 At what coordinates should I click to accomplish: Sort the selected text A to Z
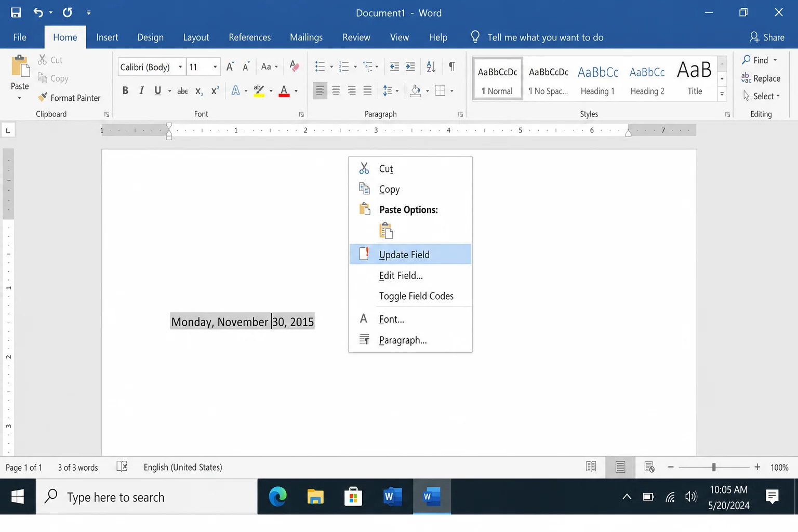431,66
